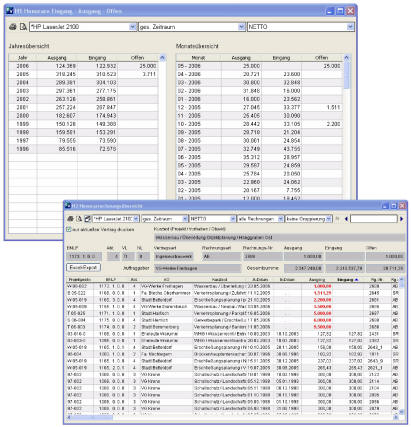The image size is (411, 427).
Task: Sort the invoice list by the BNLP column
Action: (111, 280)
